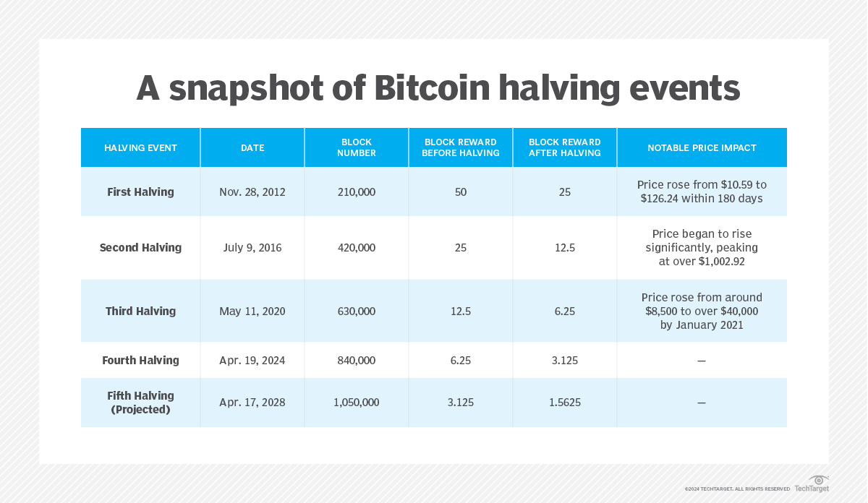The height and width of the screenshot is (503, 868).
Task: Click the Third Halving row label
Action: coord(140,311)
